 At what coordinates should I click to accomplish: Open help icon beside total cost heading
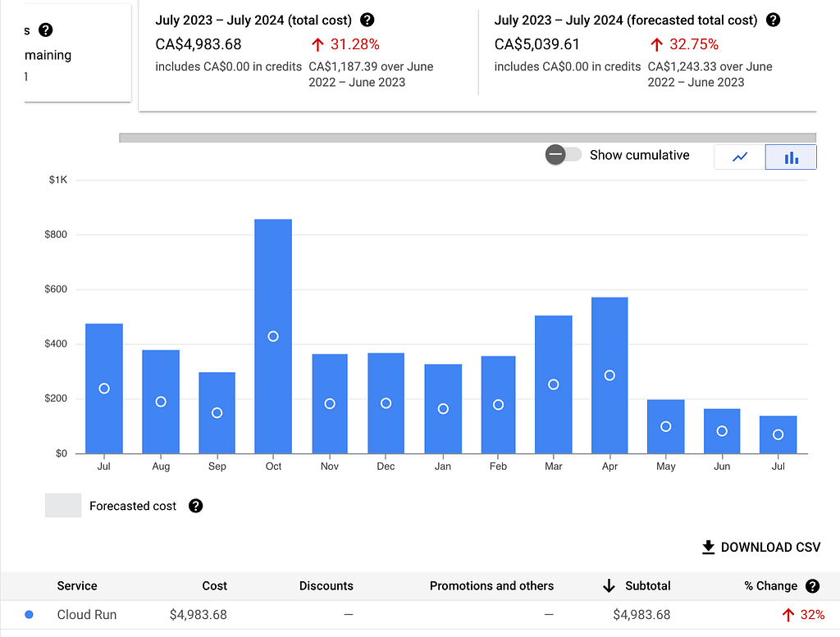click(x=367, y=20)
